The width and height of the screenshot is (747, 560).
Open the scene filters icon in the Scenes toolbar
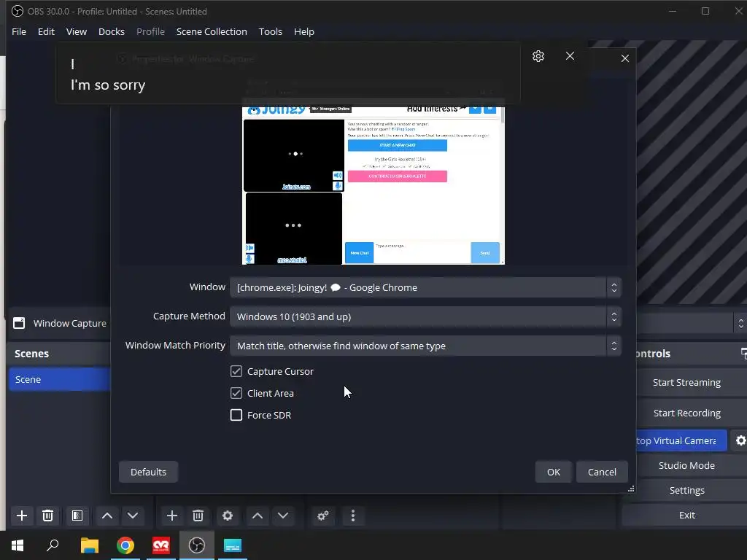pos(77,516)
